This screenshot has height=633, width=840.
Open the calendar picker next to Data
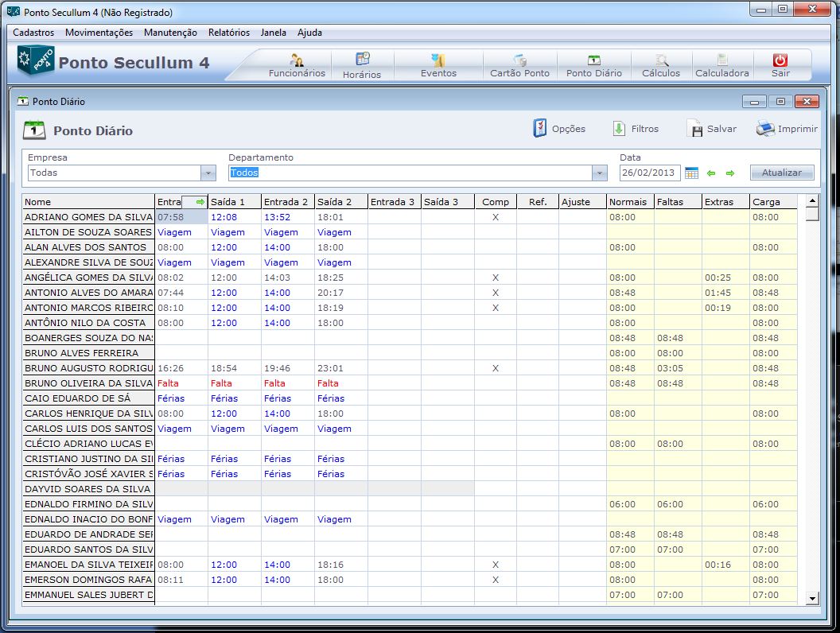click(691, 173)
